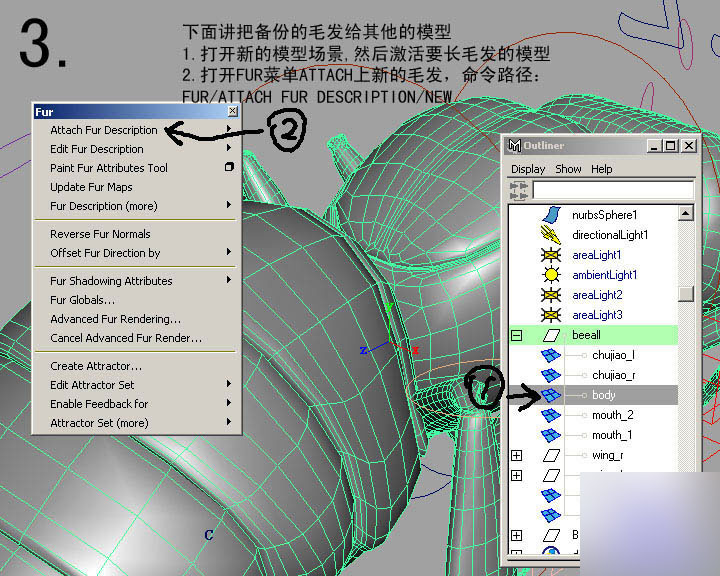Click the nurbsSphere1 surface icon

(551, 215)
